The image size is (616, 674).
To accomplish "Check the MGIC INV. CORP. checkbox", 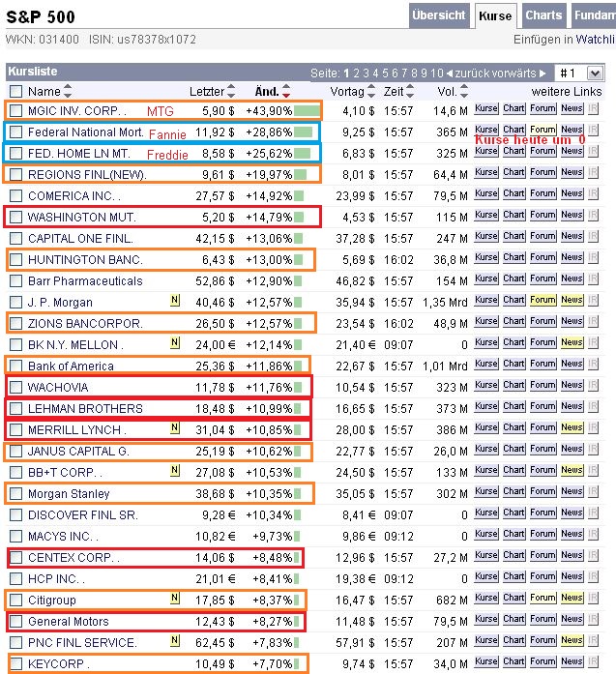I will 15,110.
